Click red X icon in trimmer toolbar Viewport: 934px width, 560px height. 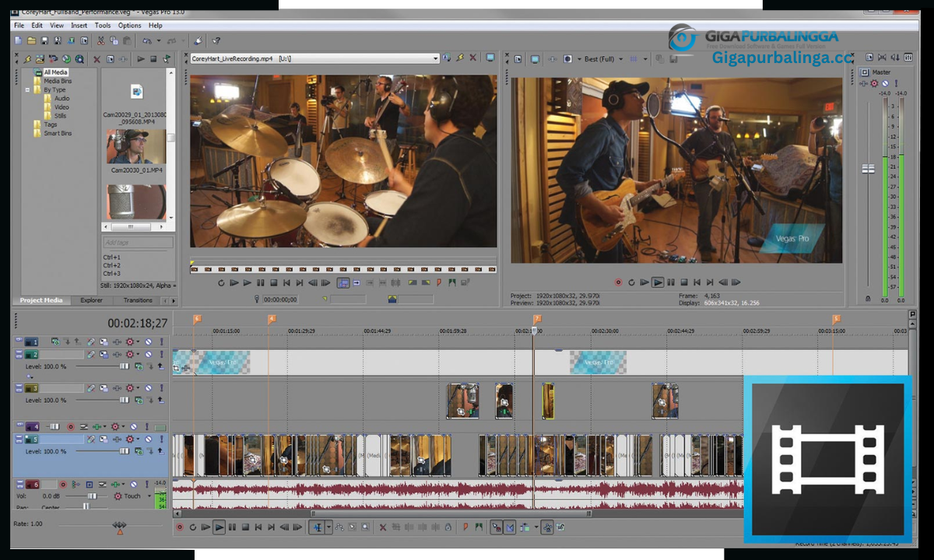point(472,58)
